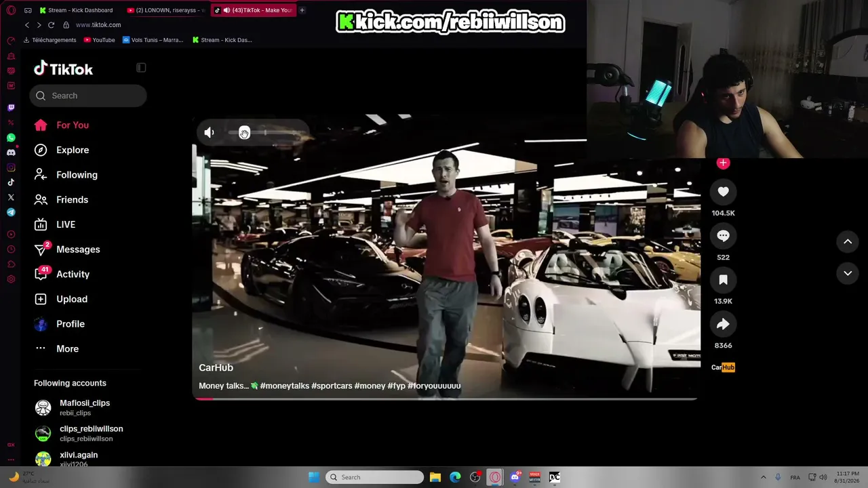The image size is (868, 488).
Task: Open WhatsApp in the Opera sidebar
Action: point(11,138)
